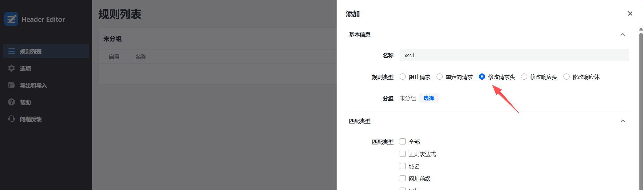Click the 选项 gear icon
Viewport: 644px width, 190px height.
click(12, 68)
